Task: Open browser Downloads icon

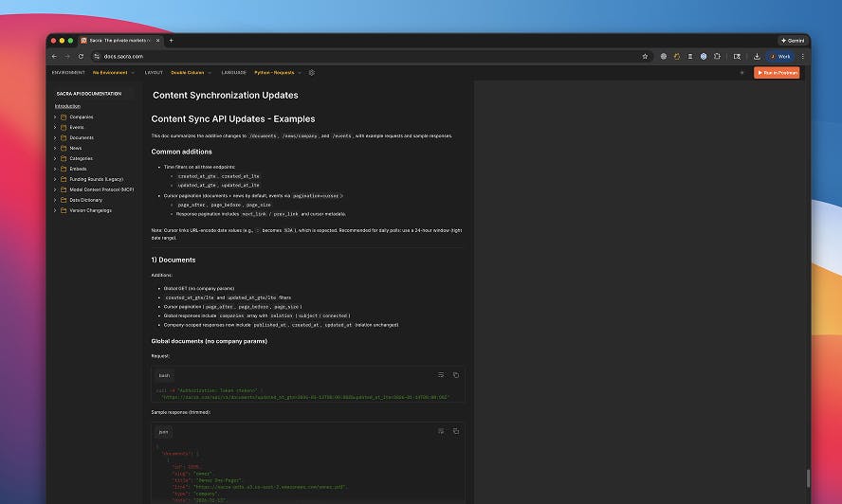Action: click(757, 56)
